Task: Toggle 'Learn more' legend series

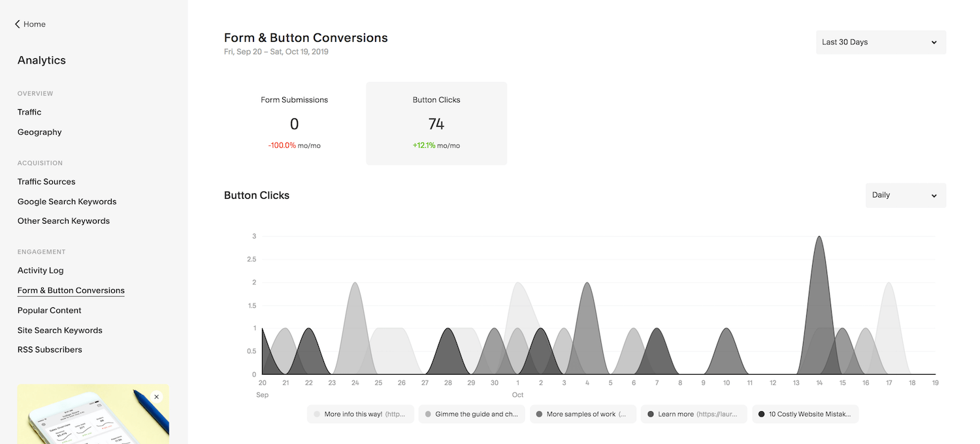Action: point(694,414)
